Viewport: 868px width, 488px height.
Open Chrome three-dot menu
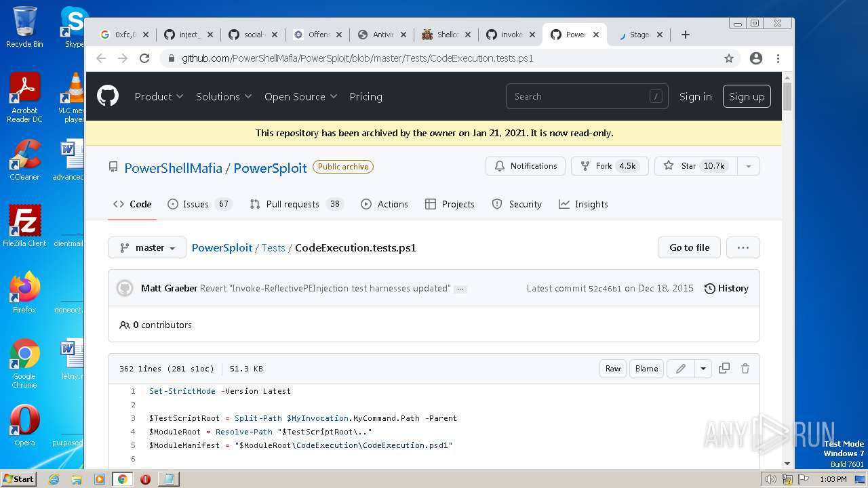[x=778, y=58]
